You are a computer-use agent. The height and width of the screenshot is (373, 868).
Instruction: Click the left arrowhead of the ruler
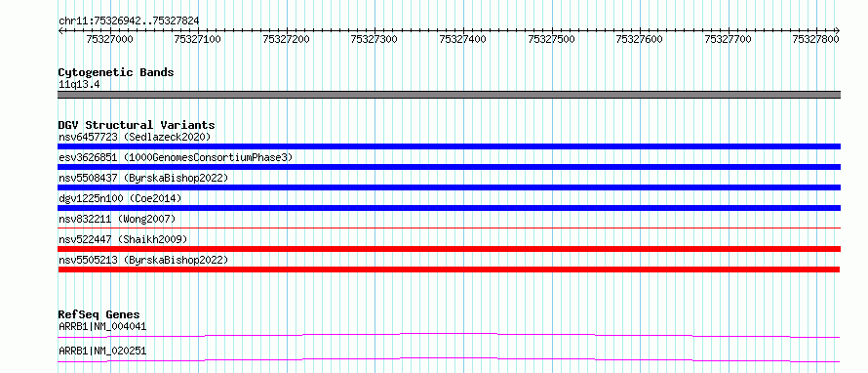(x=60, y=31)
